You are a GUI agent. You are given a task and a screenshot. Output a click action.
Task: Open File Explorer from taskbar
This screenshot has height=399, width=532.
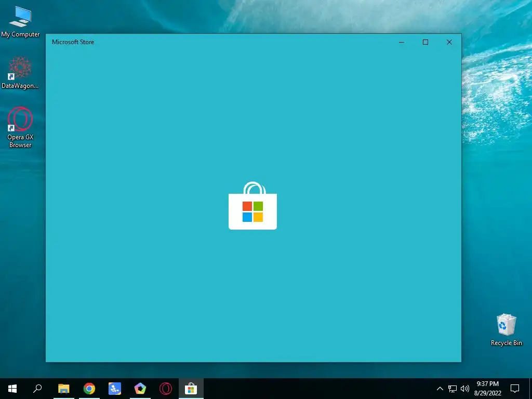[x=64, y=389]
